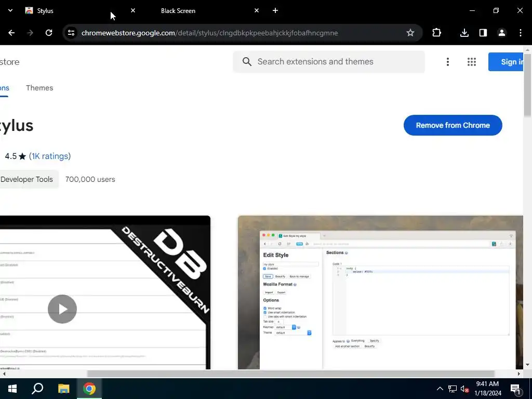This screenshot has height=399, width=532.
Task: Click the vertical scrollbar down arrow
Action: [x=527, y=365]
